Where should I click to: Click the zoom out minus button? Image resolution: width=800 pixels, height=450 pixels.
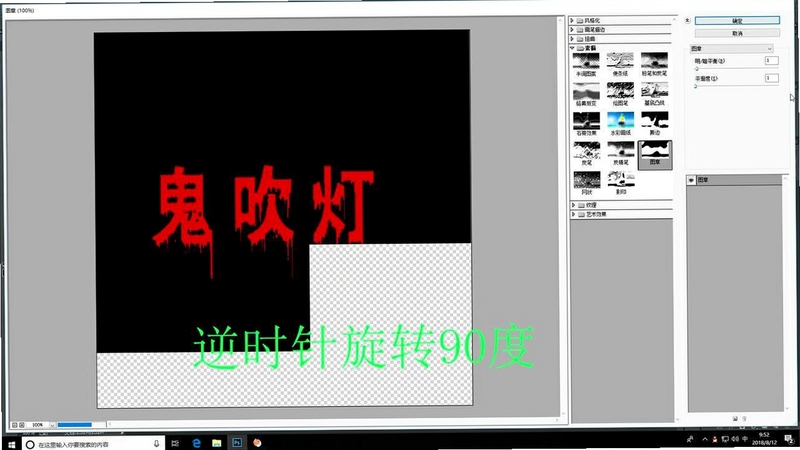14,424
